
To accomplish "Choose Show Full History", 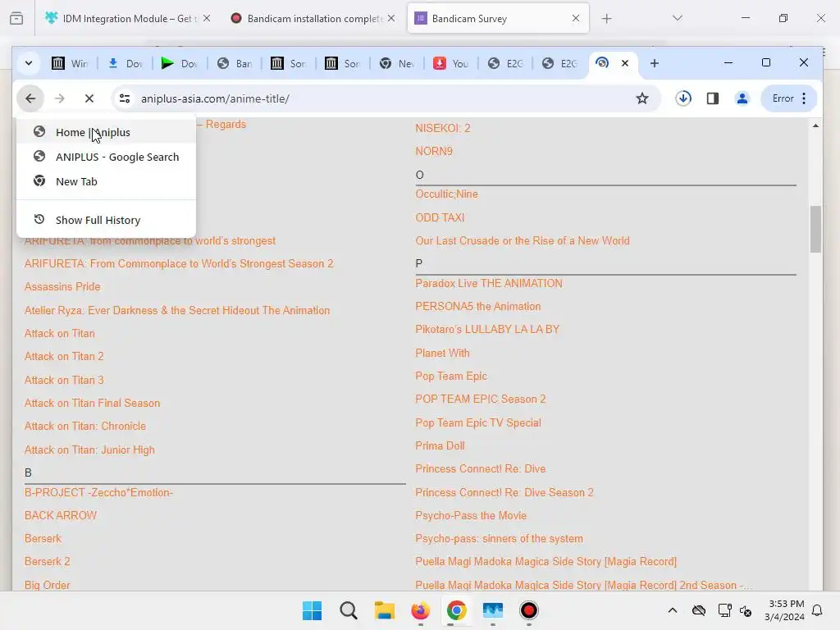I will pos(106,220).
